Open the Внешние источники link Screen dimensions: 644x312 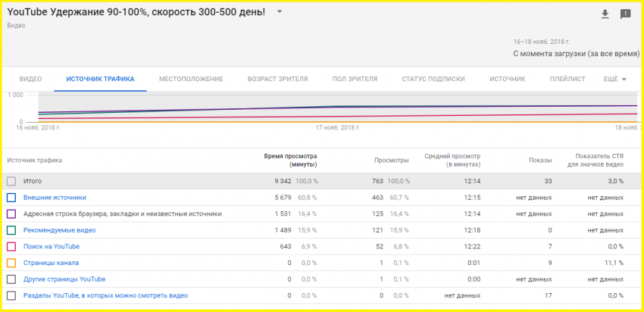pos(55,198)
